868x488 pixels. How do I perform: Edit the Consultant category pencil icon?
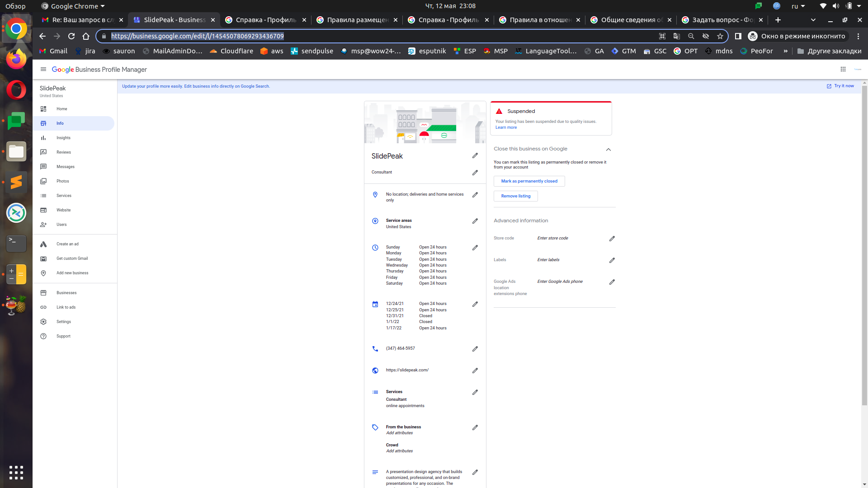(475, 173)
